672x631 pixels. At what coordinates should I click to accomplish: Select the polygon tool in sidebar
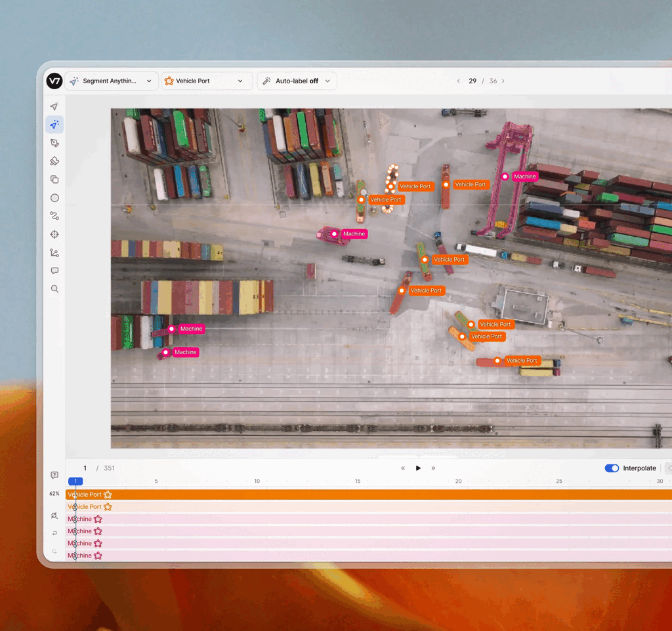click(x=54, y=143)
